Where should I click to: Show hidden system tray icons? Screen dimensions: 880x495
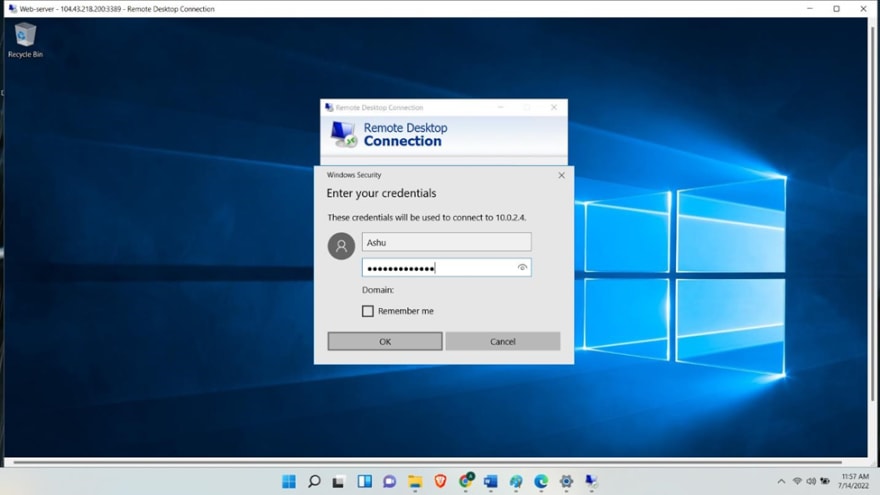tap(781, 481)
